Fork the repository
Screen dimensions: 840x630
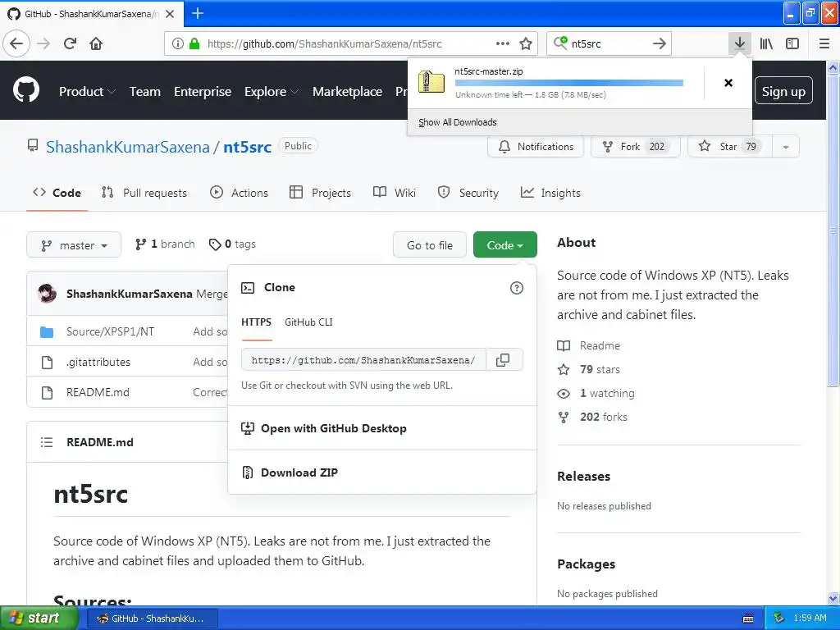[x=636, y=147]
